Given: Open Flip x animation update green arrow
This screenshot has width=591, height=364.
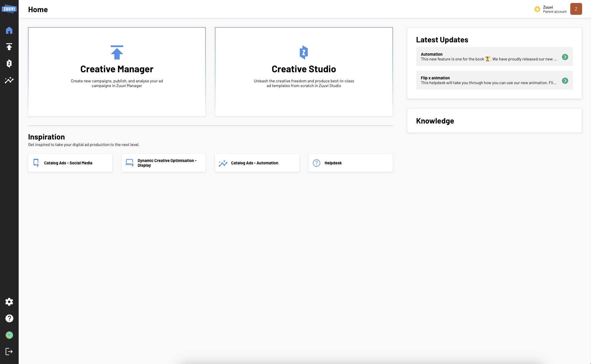Looking at the screenshot, I should [565, 81].
